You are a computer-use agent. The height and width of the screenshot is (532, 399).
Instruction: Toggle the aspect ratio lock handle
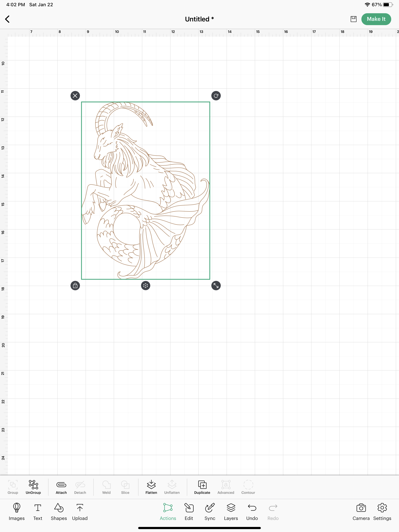click(x=75, y=285)
